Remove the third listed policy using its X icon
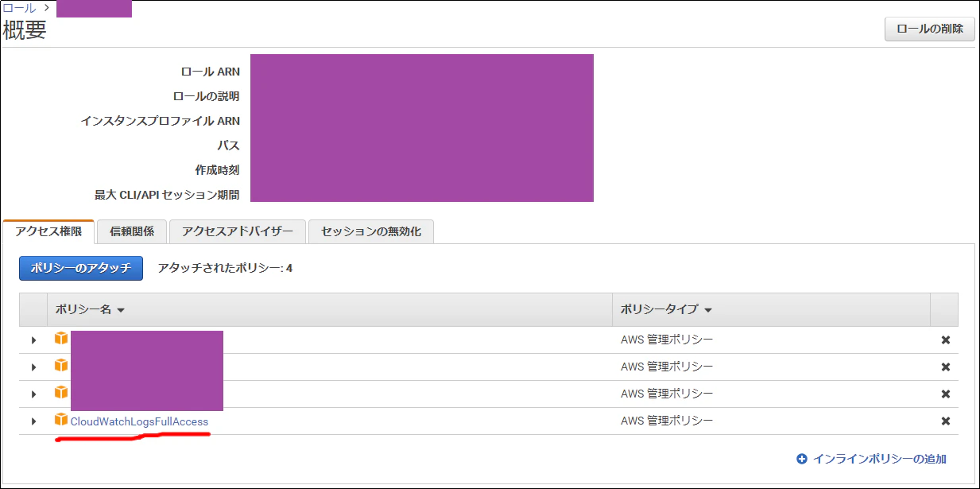This screenshot has height=489, width=980. (946, 394)
